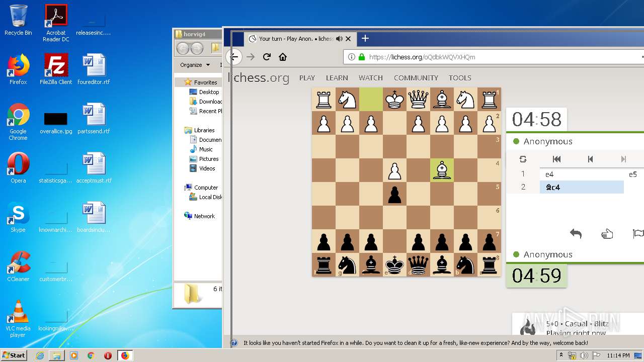Open the LEARN menu on lichess
644x362 pixels.
click(x=337, y=78)
